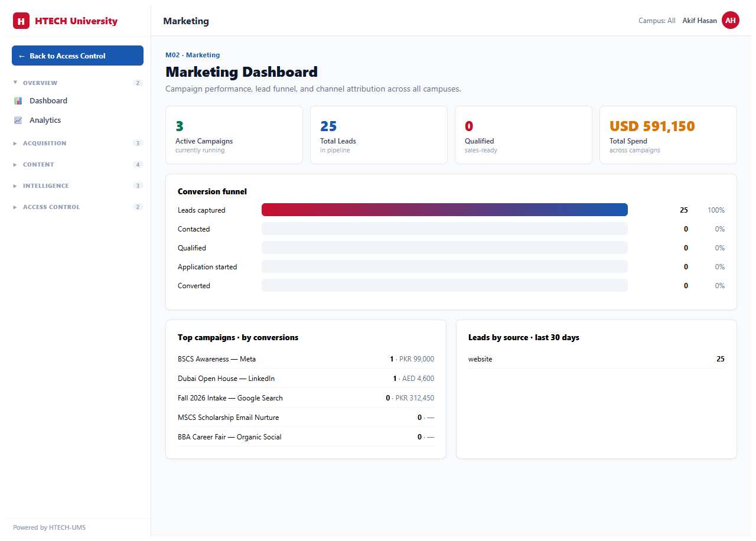Click the empty Qualified funnel bar
The image size is (756, 541).
point(444,248)
